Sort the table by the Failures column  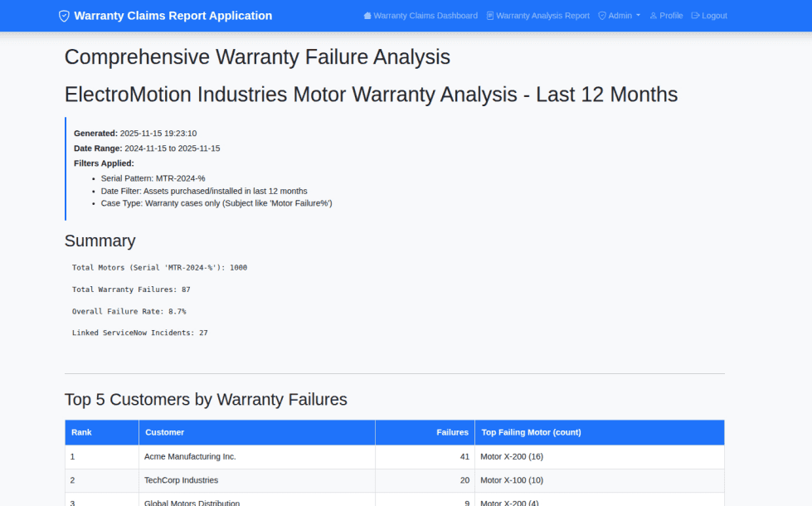click(451, 432)
